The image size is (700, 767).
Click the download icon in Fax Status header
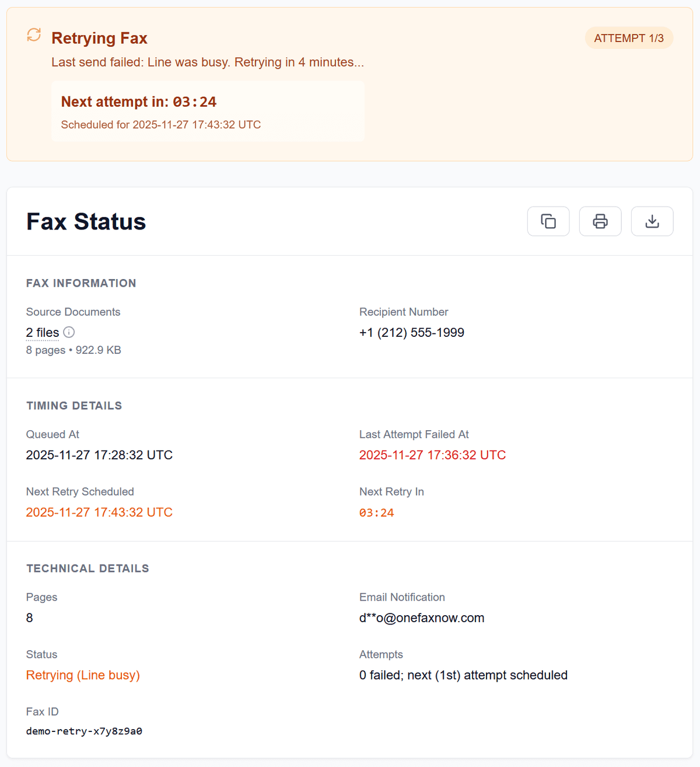[x=652, y=221]
